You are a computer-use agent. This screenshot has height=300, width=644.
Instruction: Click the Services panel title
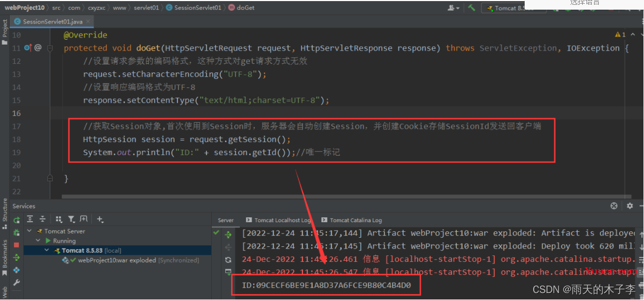[x=24, y=206]
